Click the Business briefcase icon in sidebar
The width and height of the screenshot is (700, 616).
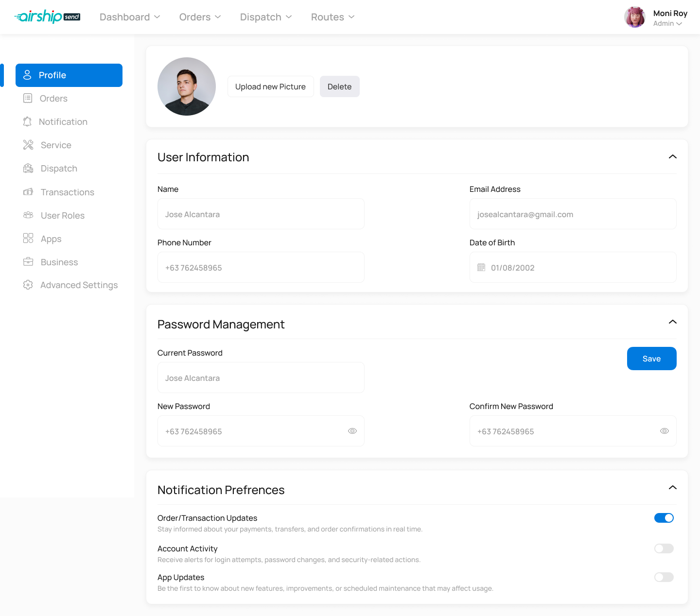[x=28, y=262]
